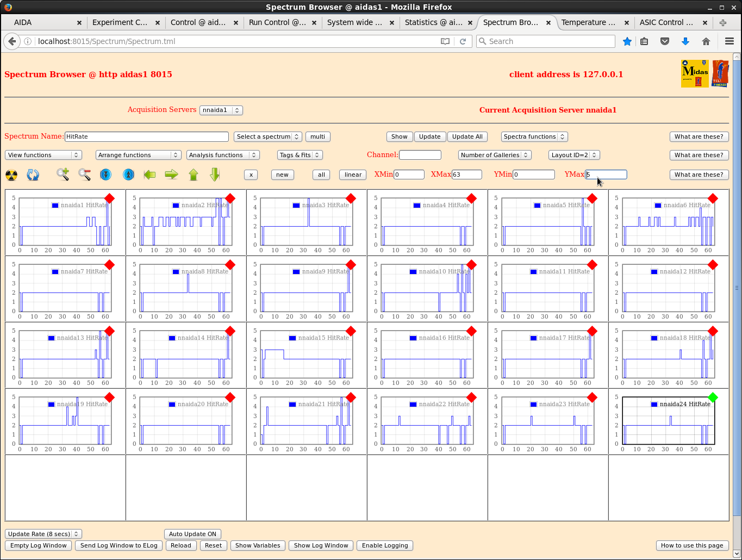Click the Enable Logging button
The height and width of the screenshot is (560, 742).
(x=385, y=545)
